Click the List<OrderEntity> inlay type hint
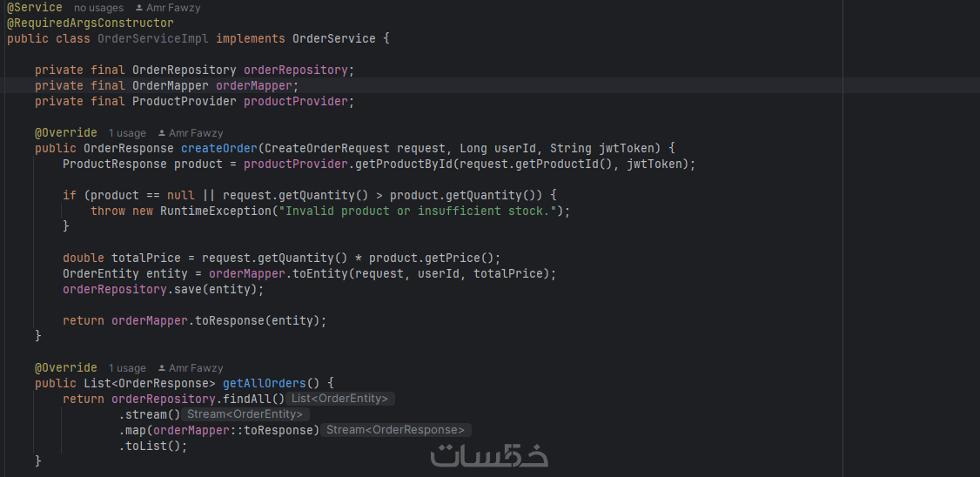The image size is (980, 477). [x=339, y=399]
